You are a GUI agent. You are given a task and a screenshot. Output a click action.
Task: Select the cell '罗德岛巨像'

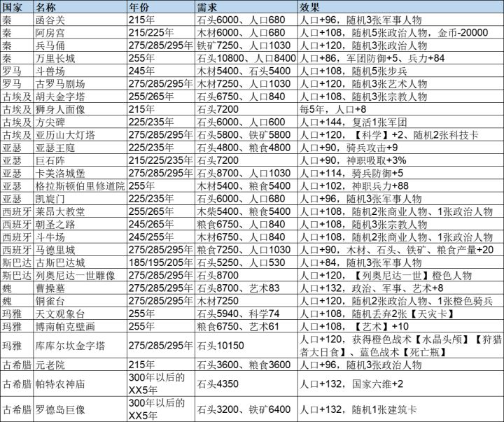click(x=80, y=409)
